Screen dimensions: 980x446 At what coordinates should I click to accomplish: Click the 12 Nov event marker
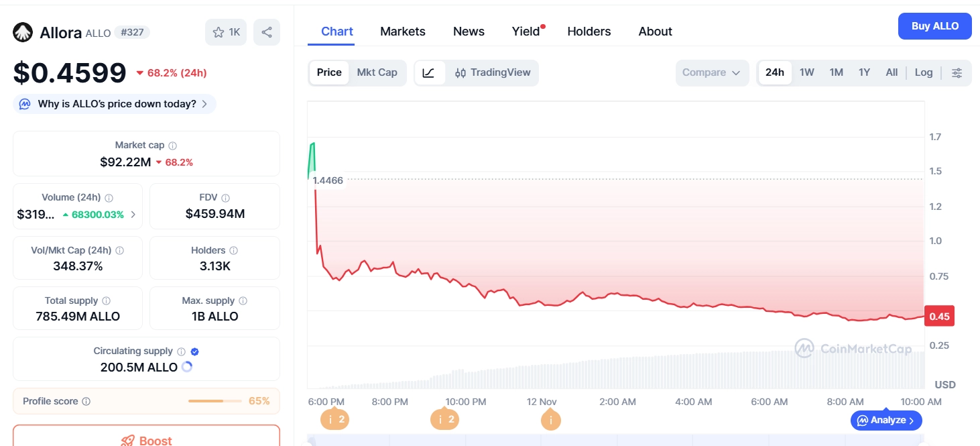click(550, 421)
